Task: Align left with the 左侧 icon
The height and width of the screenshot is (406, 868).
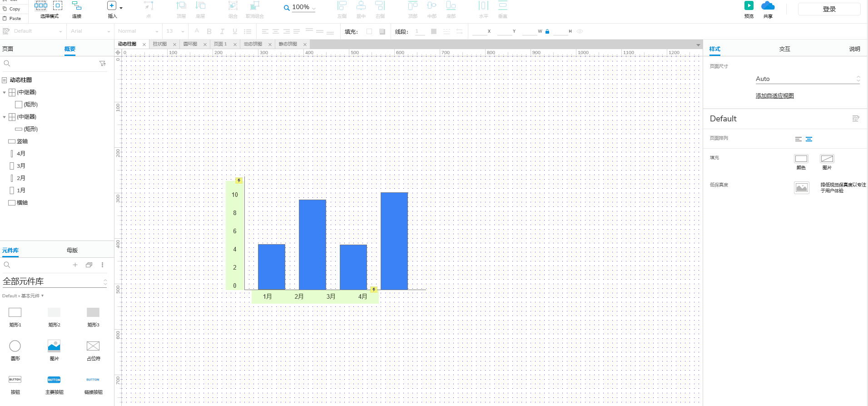Action: point(342,6)
